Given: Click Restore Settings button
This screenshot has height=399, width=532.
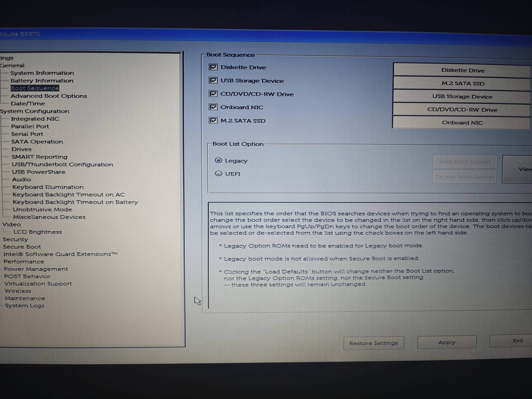Looking at the screenshot, I should tap(373, 343).
